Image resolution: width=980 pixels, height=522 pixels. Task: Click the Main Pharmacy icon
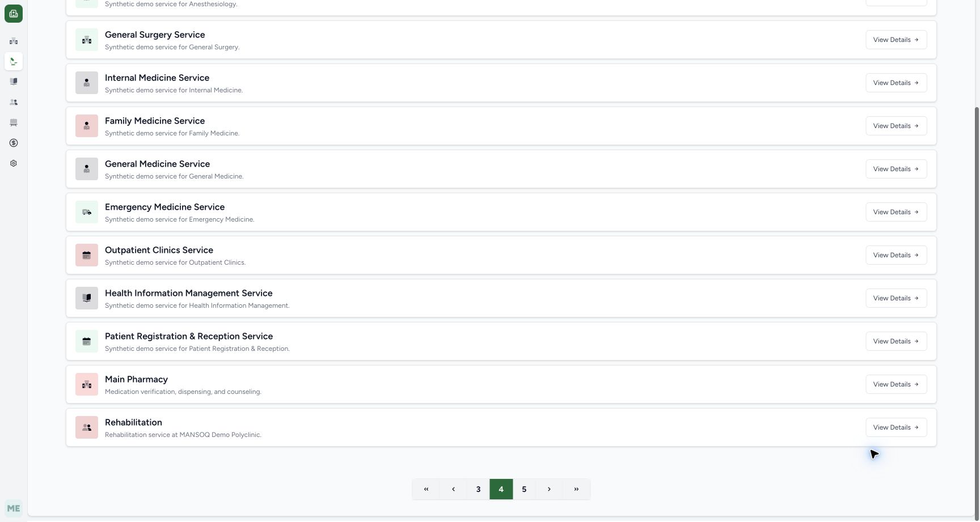tap(87, 384)
